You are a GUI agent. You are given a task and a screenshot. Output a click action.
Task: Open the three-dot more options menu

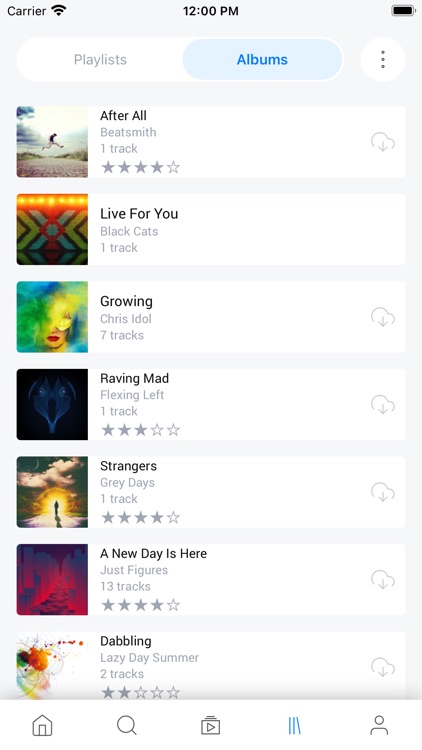pyautogui.click(x=383, y=59)
